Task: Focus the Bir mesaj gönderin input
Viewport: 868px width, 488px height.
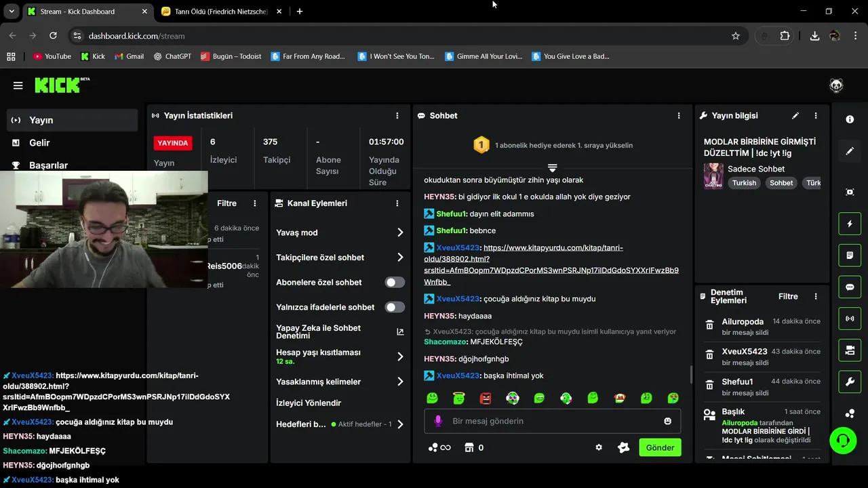Action: click(x=553, y=421)
